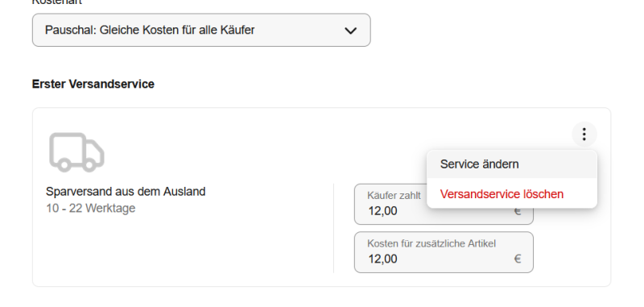Click the Käufer zahlt label text
Screen dimensions: 644x307
394,196
